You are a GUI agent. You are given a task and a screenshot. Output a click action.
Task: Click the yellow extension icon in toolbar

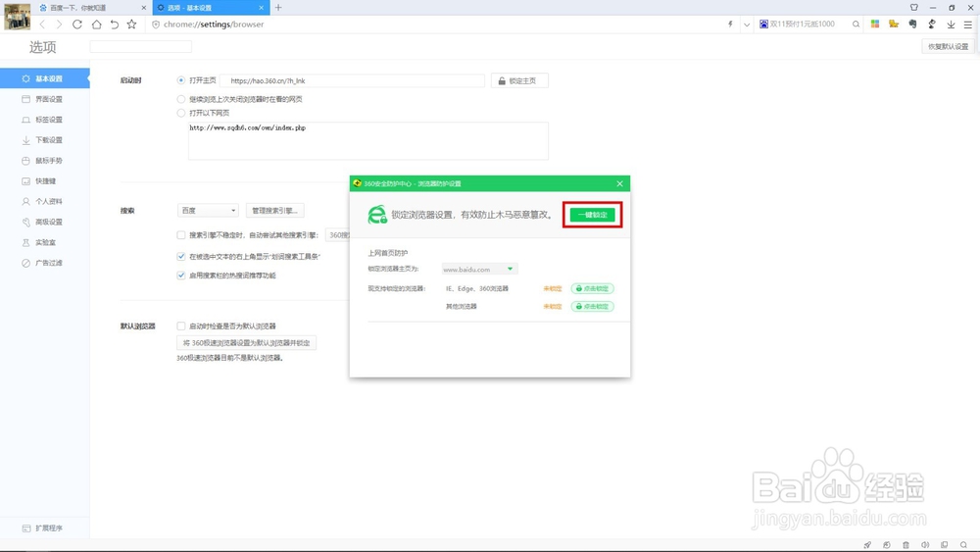tap(894, 24)
